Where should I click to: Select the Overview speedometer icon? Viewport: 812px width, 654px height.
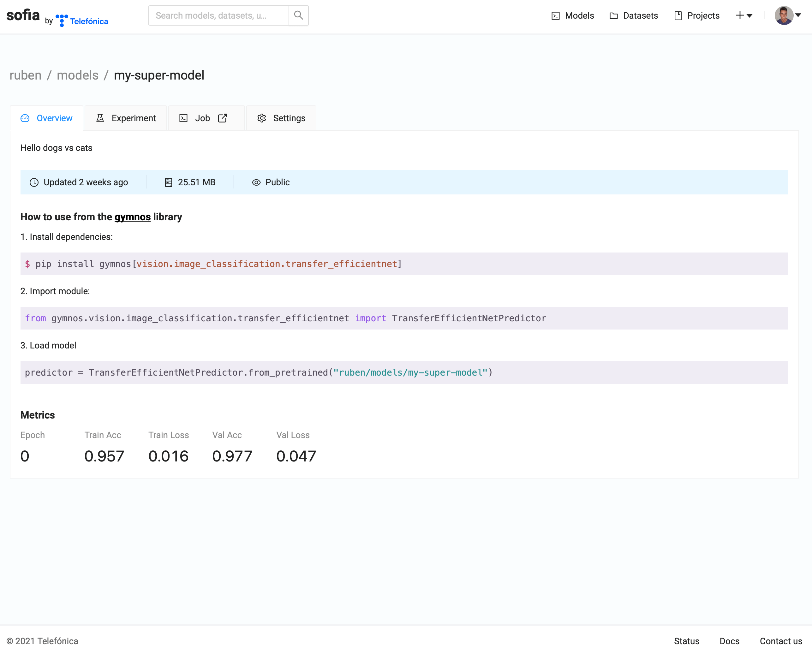[x=25, y=118]
